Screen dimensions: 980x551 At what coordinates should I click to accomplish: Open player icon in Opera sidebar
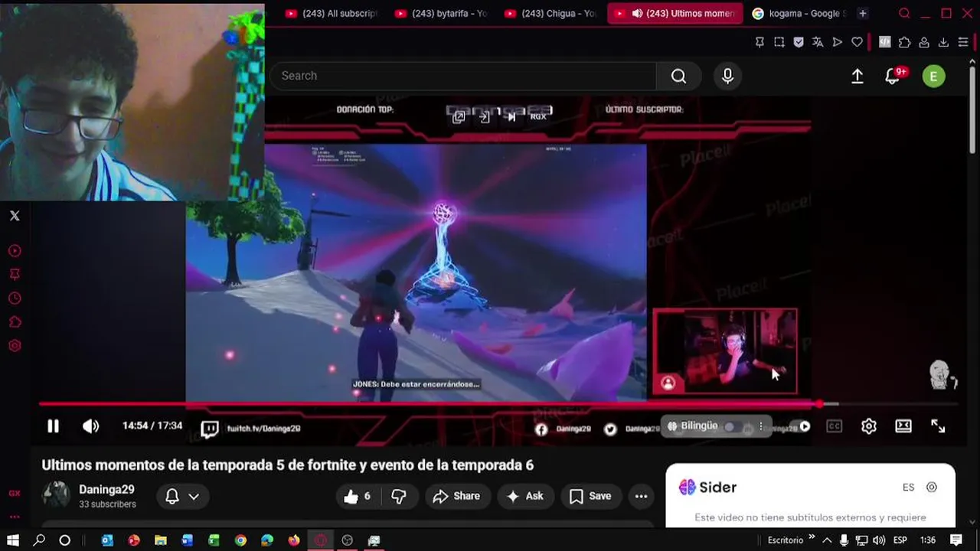tap(15, 251)
